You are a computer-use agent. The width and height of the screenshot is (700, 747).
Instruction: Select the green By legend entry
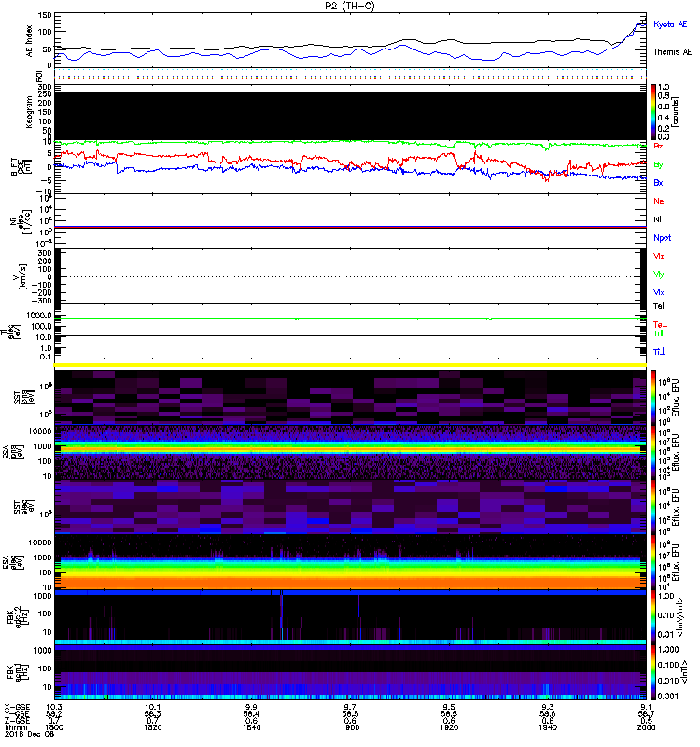pos(659,164)
